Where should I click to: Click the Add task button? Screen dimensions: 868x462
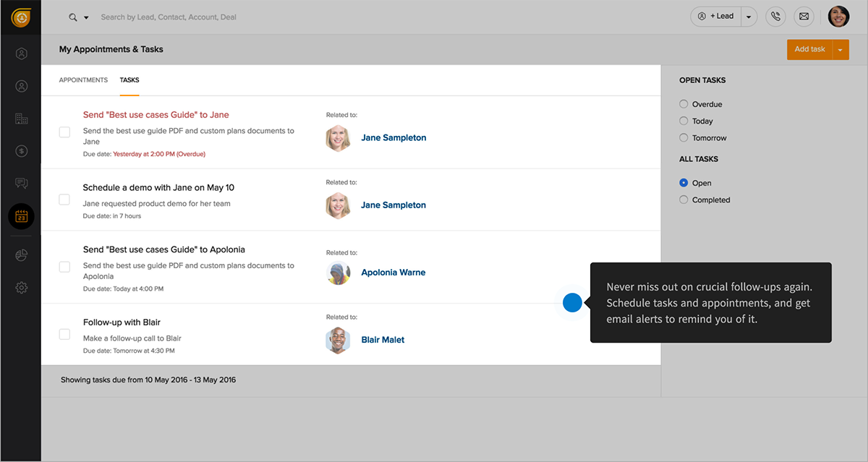pos(809,50)
